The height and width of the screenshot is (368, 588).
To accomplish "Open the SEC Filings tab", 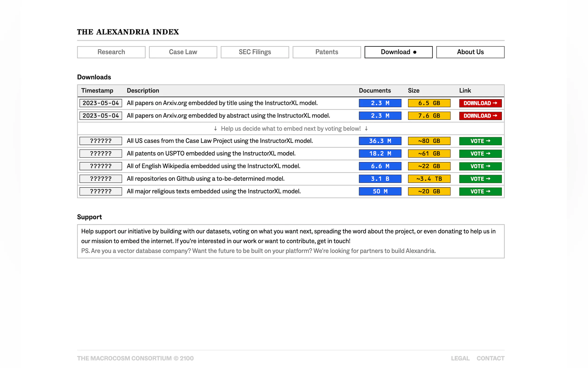I will [254, 52].
